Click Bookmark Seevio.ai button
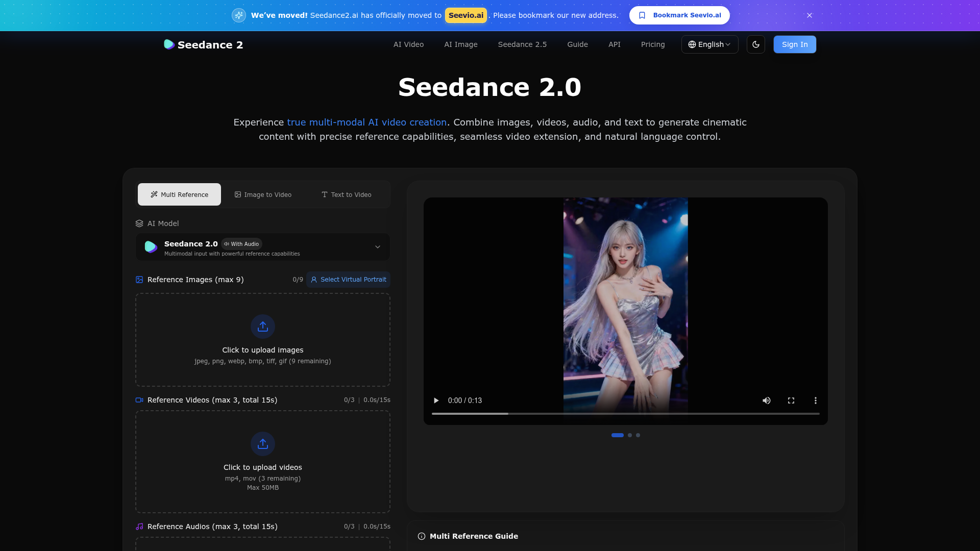Image resolution: width=980 pixels, height=551 pixels. (x=679, y=15)
